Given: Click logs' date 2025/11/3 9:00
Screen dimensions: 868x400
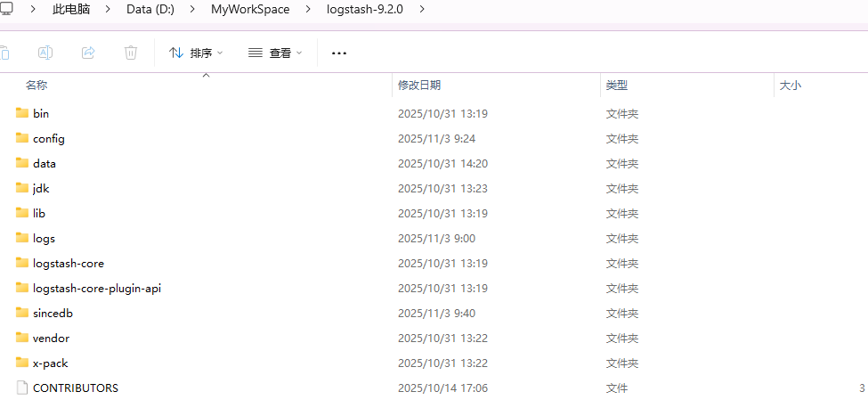Looking at the screenshot, I should [x=437, y=238].
